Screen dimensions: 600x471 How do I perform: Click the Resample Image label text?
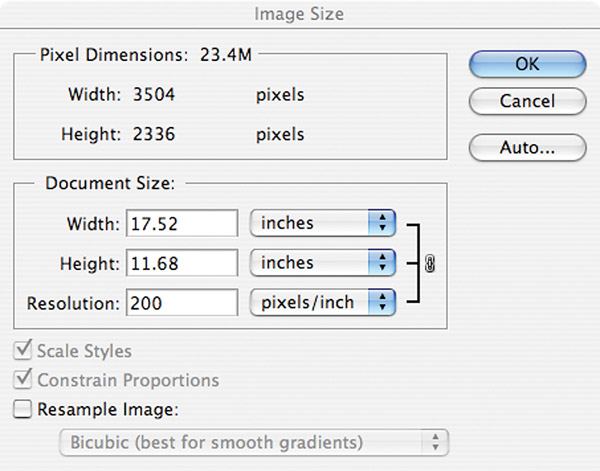(108, 409)
